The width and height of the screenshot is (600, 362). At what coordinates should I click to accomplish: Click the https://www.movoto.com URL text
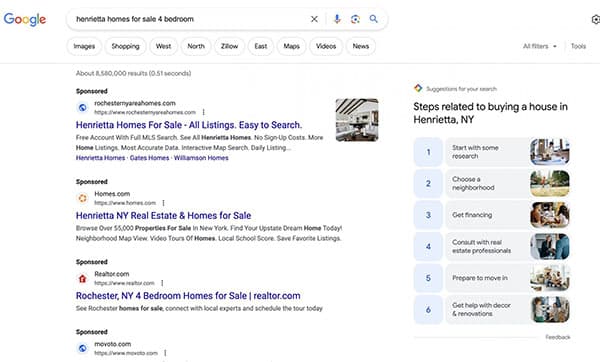coord(126,353)
